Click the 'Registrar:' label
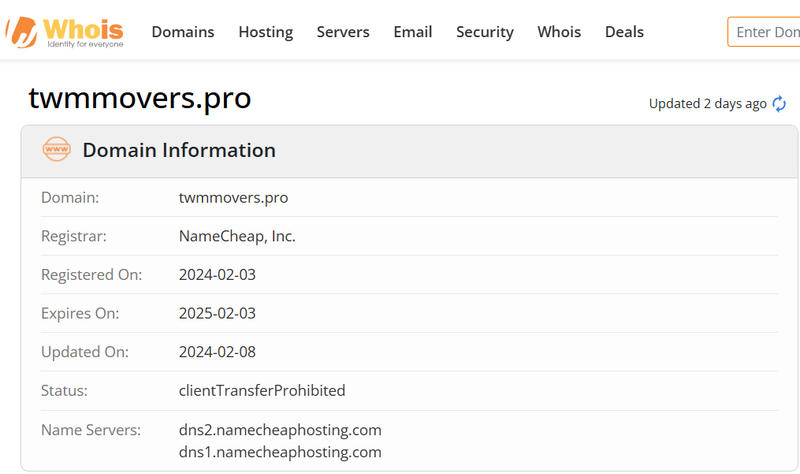The height and width of the screenshot is (474, 800). (x=74, y=236)
